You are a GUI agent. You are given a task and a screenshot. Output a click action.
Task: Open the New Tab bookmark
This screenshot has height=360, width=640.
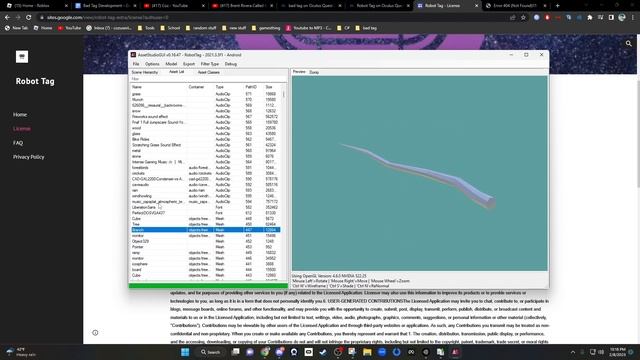click(x=16, y=28)
